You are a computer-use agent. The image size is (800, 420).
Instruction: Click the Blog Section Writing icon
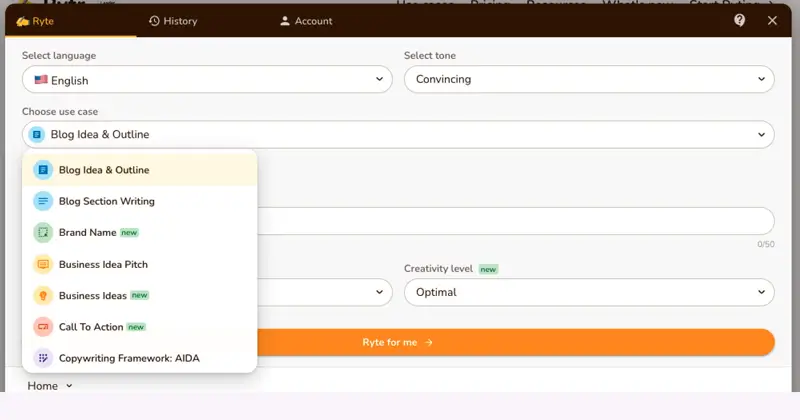(x=43, y=201)
